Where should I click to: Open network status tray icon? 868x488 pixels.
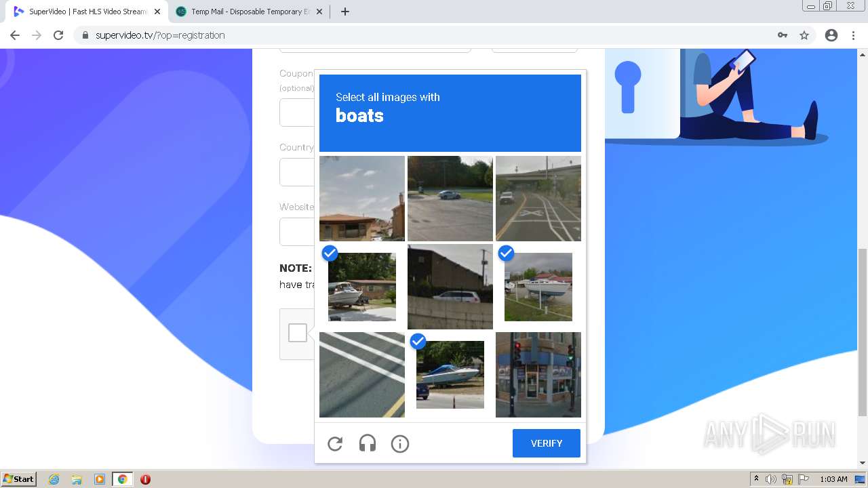click(787, 479)
